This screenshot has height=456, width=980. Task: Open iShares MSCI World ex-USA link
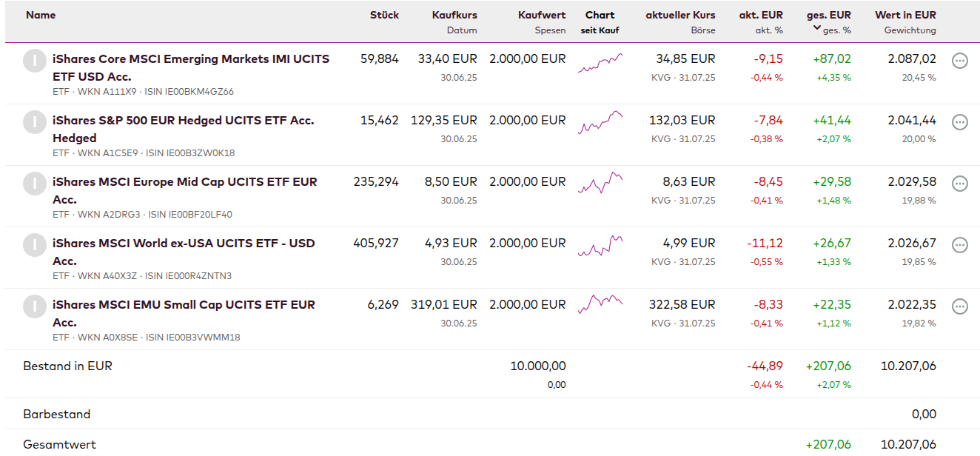[184, 244]
